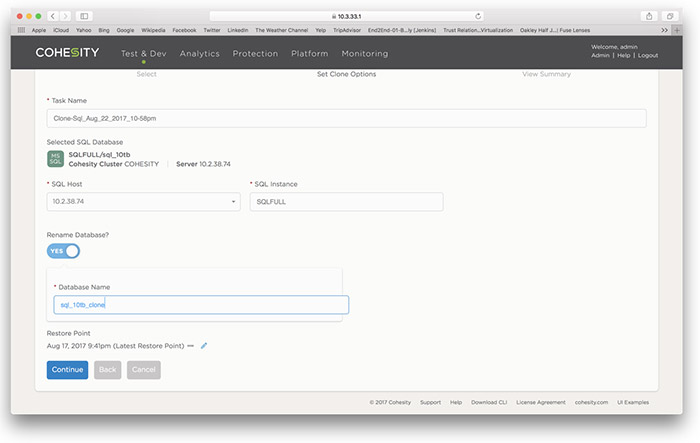Open the Test & Dev menu
Screen dimensions: 700x443
click(x=143, y=54)
